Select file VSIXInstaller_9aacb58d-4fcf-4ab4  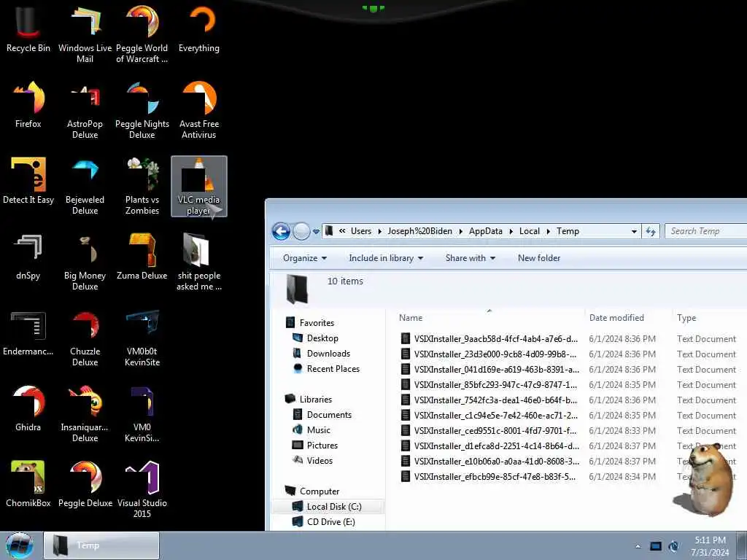click(489, 339)
